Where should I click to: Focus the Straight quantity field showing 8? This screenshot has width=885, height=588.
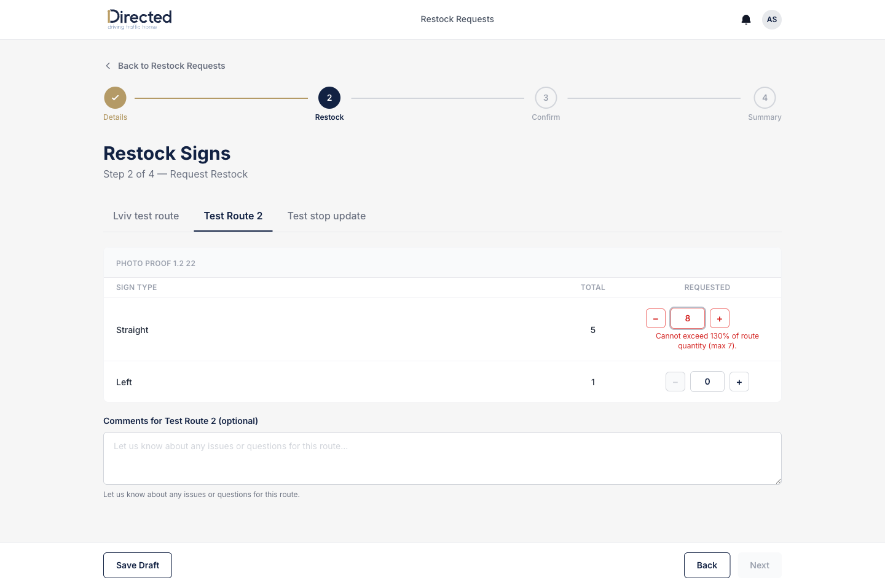[688, 318]
